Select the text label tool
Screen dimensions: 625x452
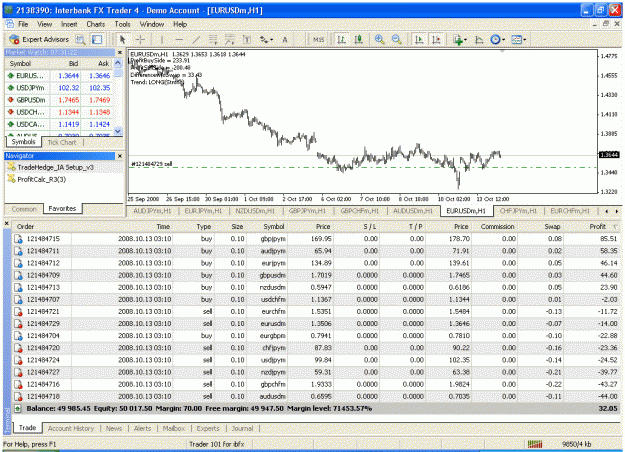pos(247,39)
